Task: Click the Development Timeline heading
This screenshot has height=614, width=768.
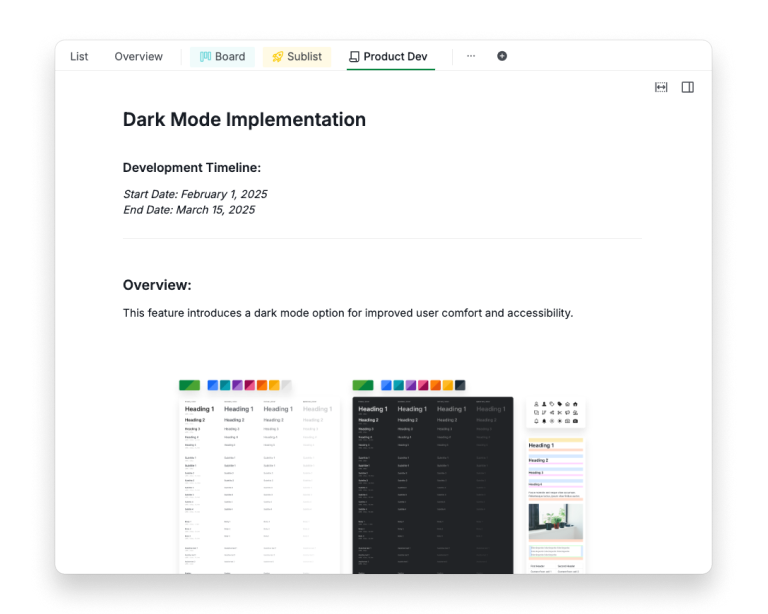Action: pos(192,167)
